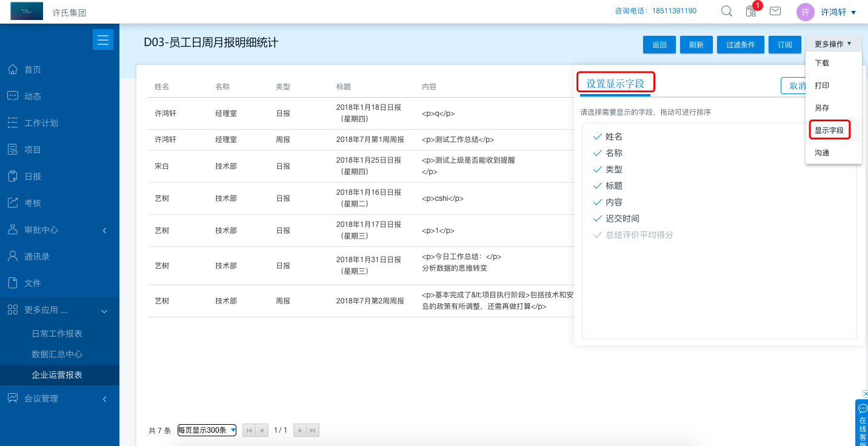Open the 每页显示300条 page size dropdown
868x446 pixels.
[x=207, y=430]
